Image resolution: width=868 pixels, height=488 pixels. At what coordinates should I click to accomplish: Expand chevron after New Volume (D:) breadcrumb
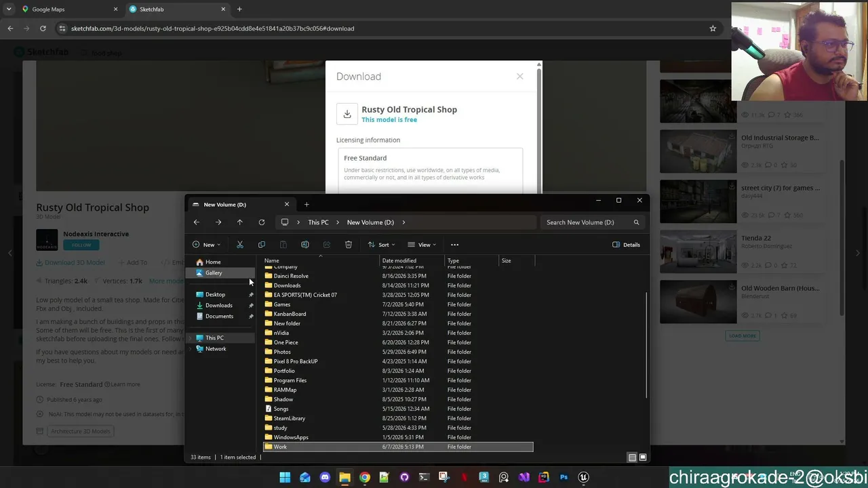(403, 222)
